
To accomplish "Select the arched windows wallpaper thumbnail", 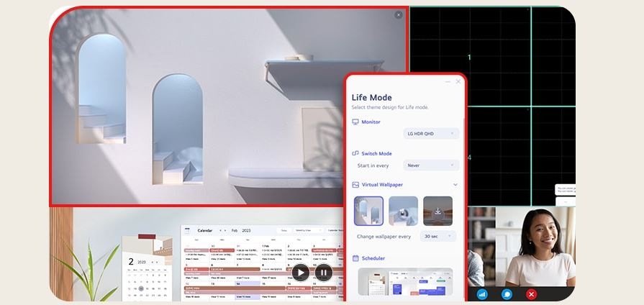I will click(x=368, y=211).
